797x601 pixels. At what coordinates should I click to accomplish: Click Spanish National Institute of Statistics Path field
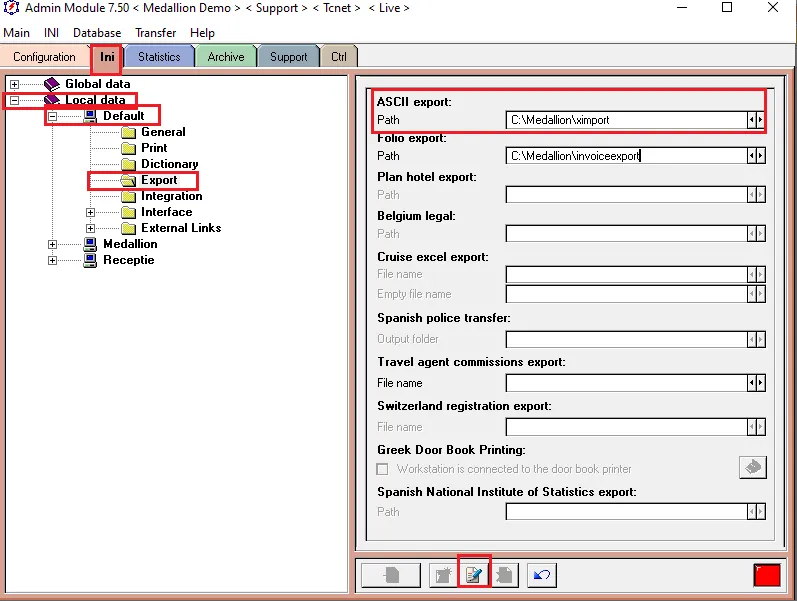point(626,512)
